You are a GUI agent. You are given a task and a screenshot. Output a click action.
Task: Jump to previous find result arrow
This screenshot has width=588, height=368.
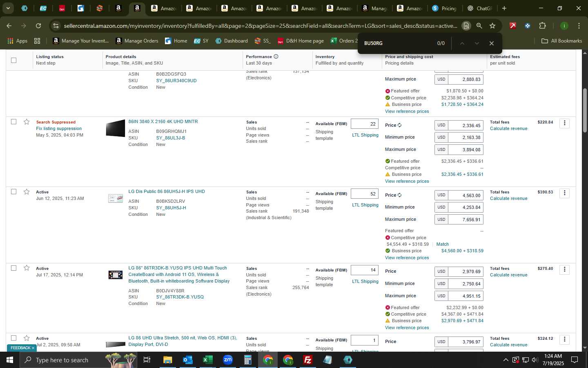462,43
